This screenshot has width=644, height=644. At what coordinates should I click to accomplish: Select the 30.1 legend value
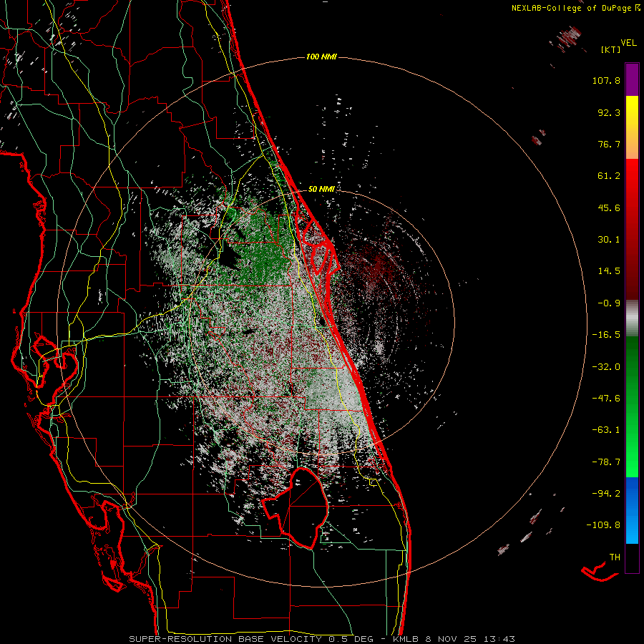[x=609, y=240]
